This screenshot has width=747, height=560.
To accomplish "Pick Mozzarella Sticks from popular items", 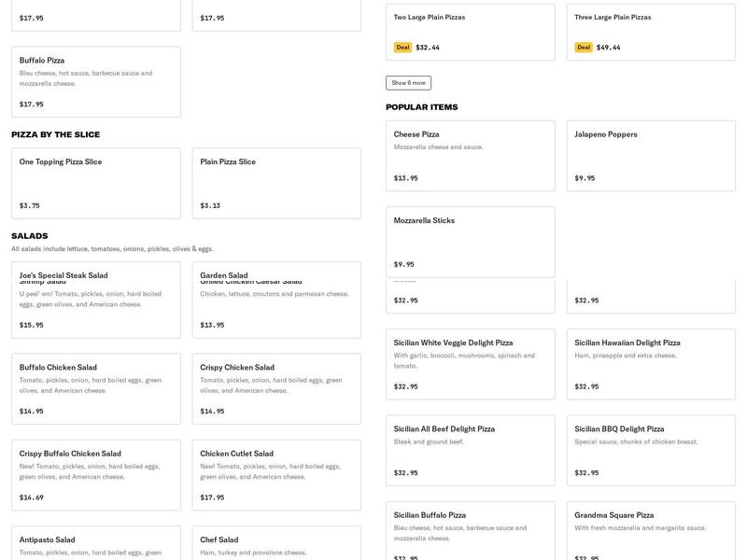I will (470, 242).
